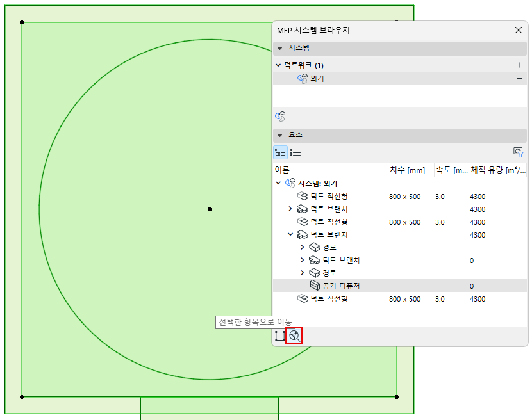Expand the collapsed 덕트 브랜치 with 4300 flow

[290, 209]
